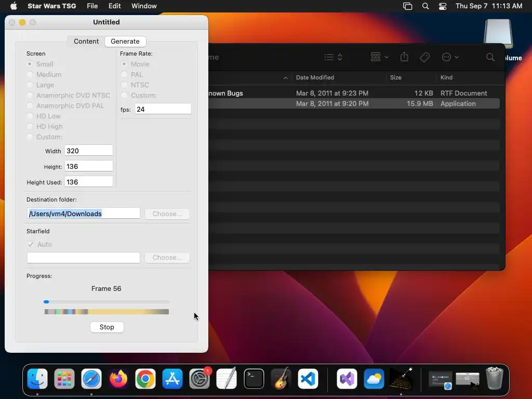Click the Stop button

(107, 327)
